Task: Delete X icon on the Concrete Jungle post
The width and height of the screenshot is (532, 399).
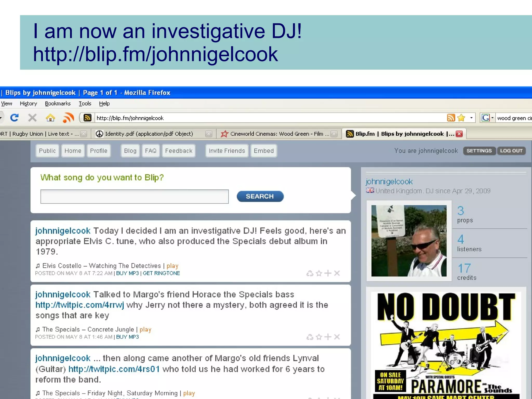Action: tap(337, 337)
